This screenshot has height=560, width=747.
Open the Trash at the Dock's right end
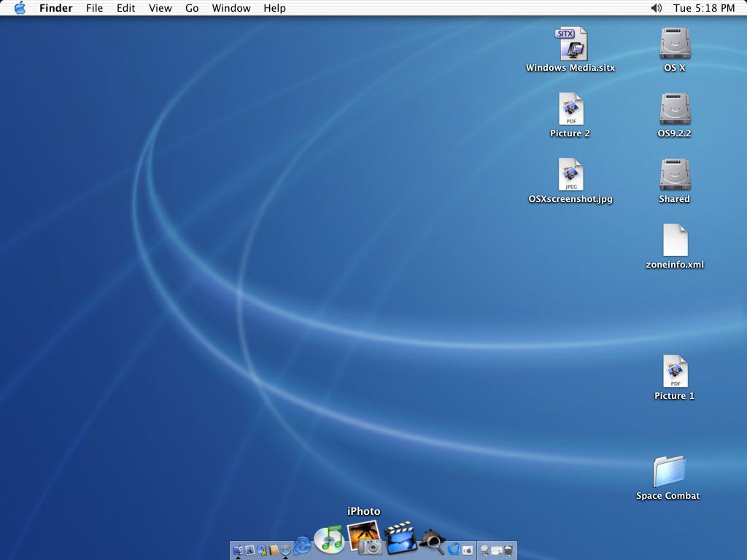(x=509, y=550)
